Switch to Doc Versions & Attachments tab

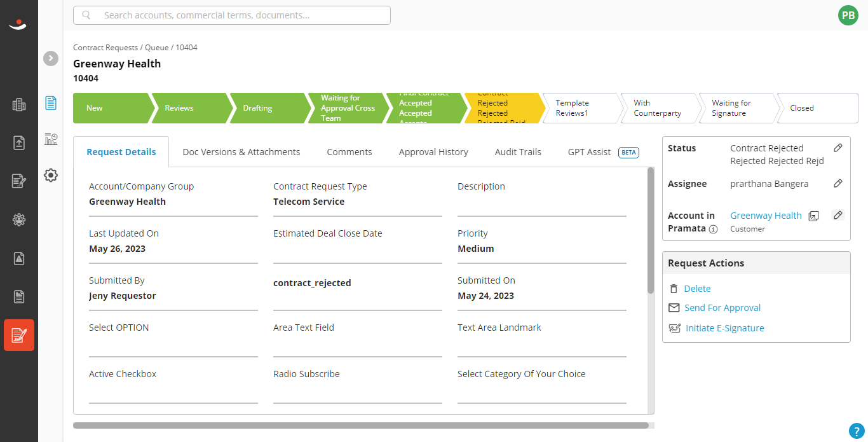(241, 152)
